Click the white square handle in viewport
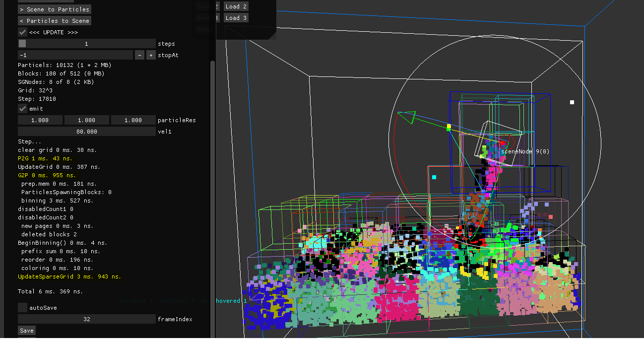 [x=572, y=102]
